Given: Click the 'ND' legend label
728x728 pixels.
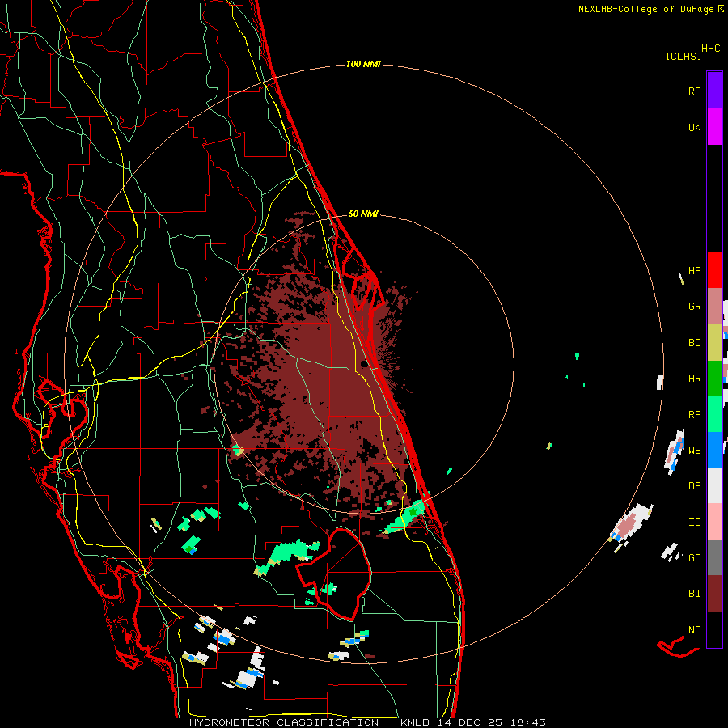Looking at the screenshot, I should coord(694,630).
